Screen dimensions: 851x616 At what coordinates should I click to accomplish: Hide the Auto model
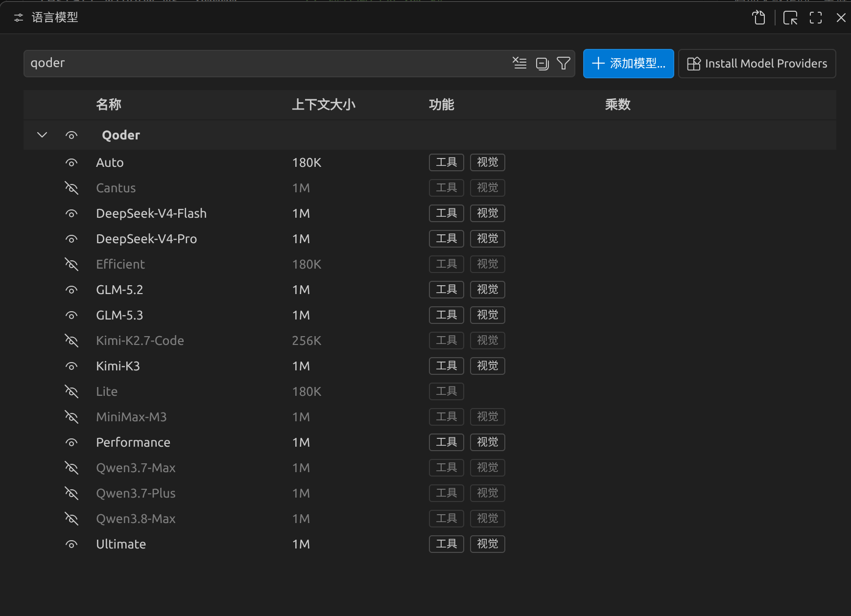(x=71, y=163)
